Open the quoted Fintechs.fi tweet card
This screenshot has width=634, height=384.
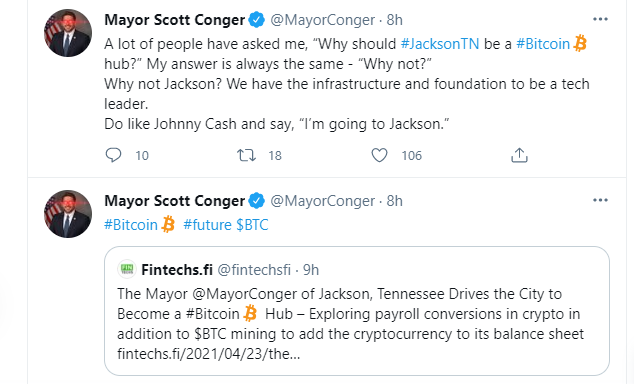pyautogui.click(x=357, y=311)
